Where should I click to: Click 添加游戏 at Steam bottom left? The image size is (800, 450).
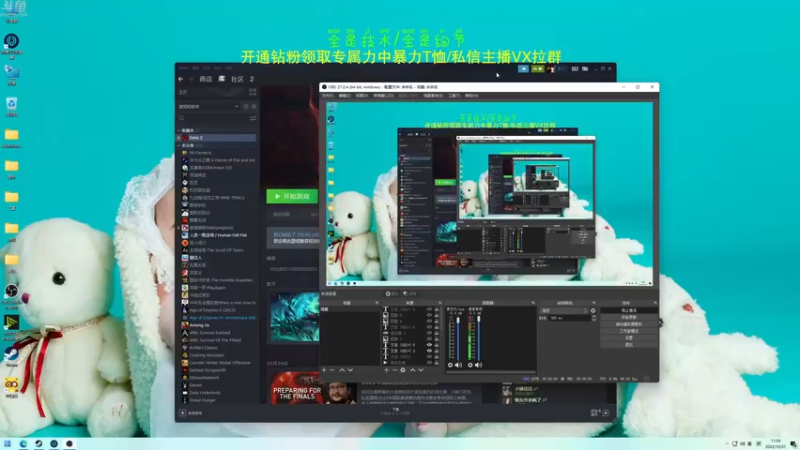[x=191, y=413]
